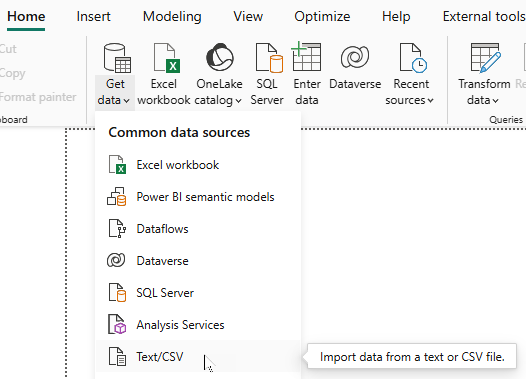Click the Dataverse ribbon label
Viewport: 526px width, 379px height.
click(x=355, y=84)
